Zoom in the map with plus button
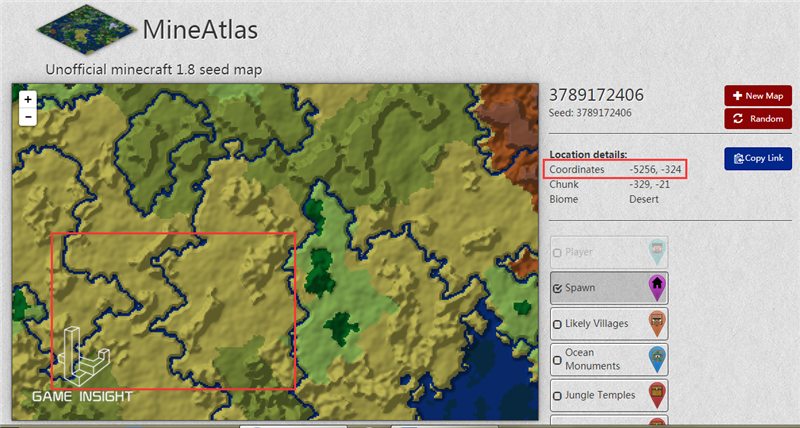 tap(28, 99)
